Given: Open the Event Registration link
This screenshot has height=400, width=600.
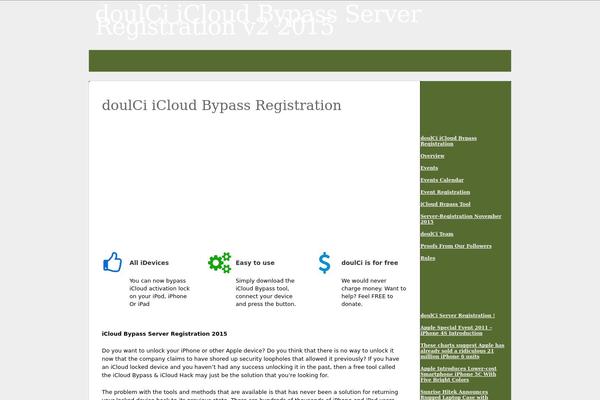Looking at the screenshot, I should click(x=445, y=192).
